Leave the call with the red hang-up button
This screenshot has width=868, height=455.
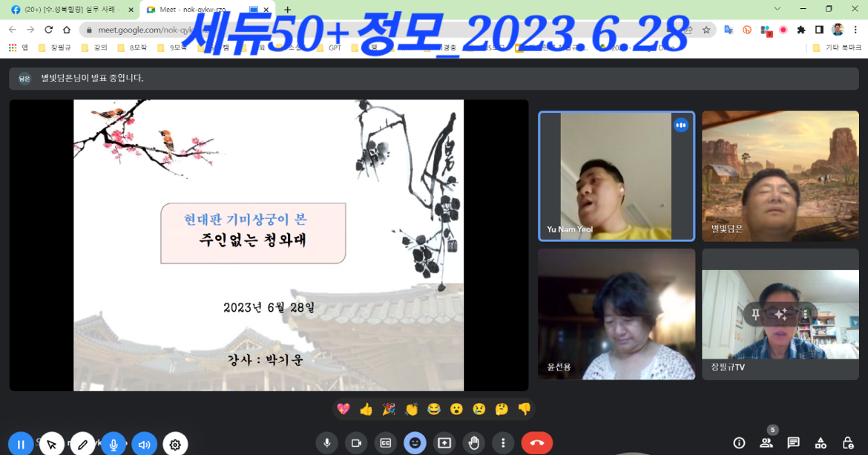pyautogui.click(x=537, y=442)
